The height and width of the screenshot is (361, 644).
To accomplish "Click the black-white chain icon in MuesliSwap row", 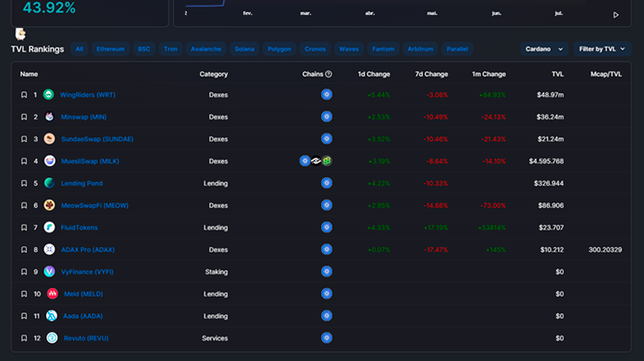I will coord(316,160).
